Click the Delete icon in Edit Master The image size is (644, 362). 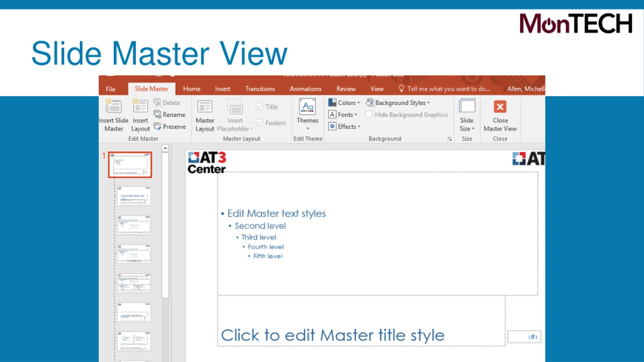157,103
